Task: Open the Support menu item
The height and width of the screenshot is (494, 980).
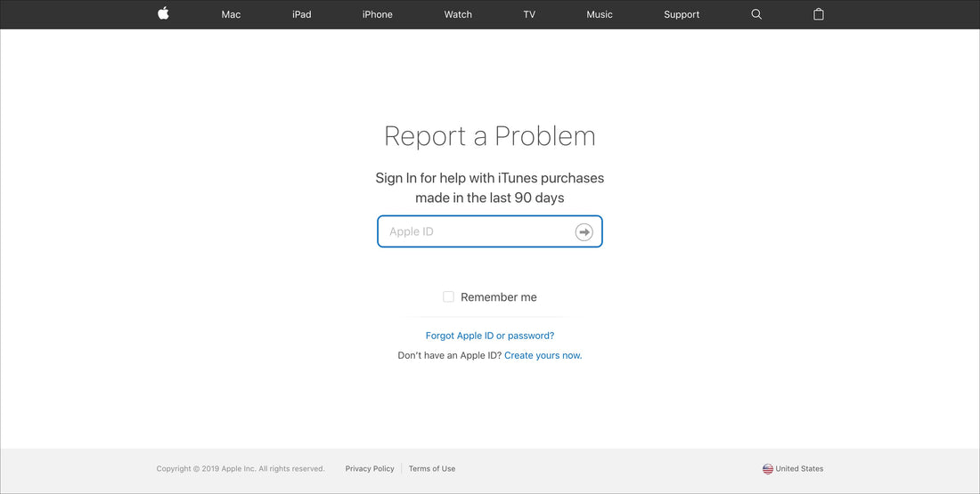Action: (682, 14)
